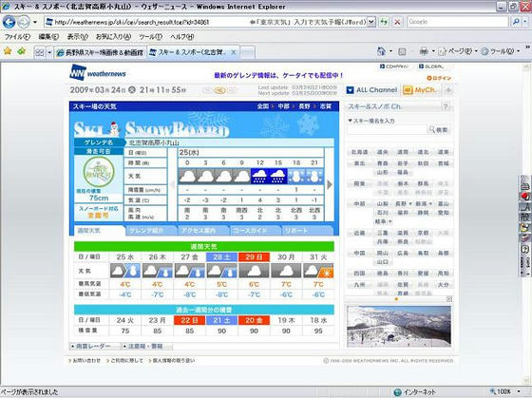
Task: Click the Google search magnifier icon
Action: (516, 22)
